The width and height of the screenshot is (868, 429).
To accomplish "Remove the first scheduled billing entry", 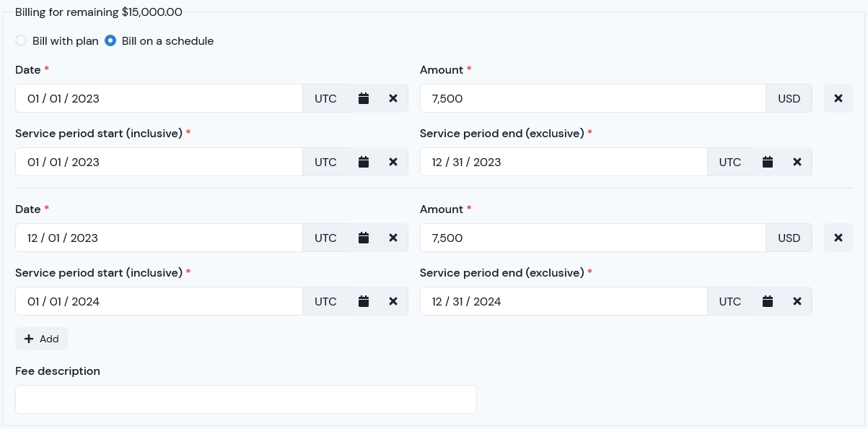I will click(838, 98).
